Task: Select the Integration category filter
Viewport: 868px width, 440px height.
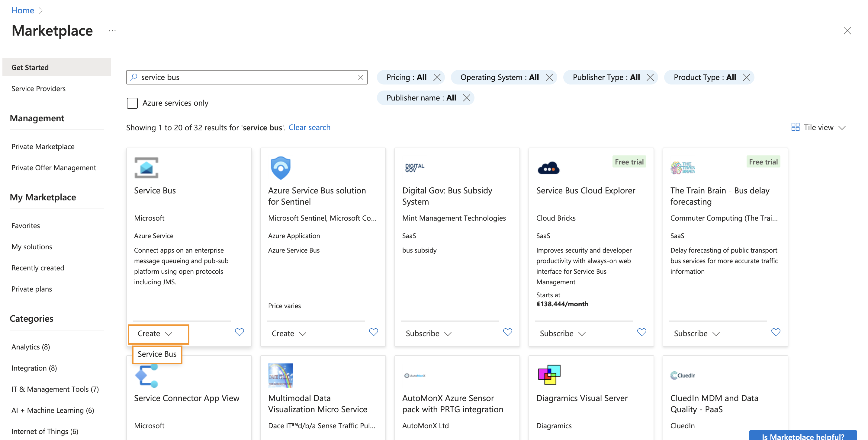Action: pyautogui.click(x=34, y=368)
